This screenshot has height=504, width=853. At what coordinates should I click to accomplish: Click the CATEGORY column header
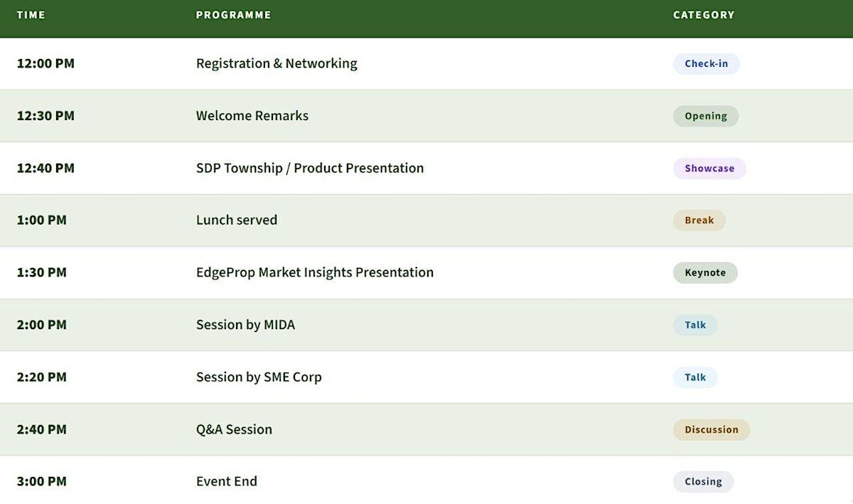tap(704, 15)
